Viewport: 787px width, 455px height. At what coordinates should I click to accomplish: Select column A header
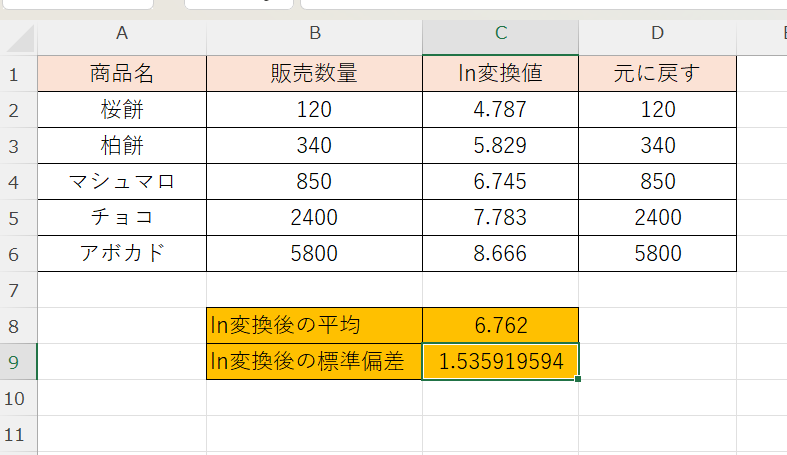coord(122,34)
